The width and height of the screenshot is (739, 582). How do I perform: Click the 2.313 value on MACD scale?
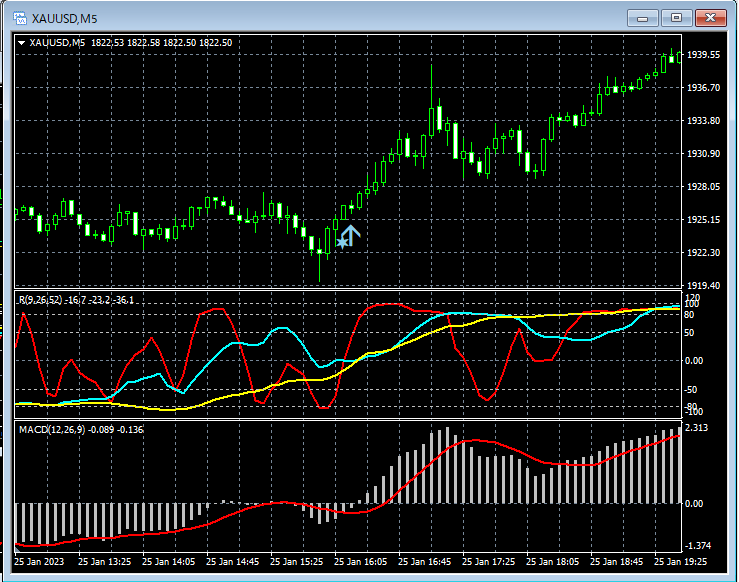[x=698, y=428]
